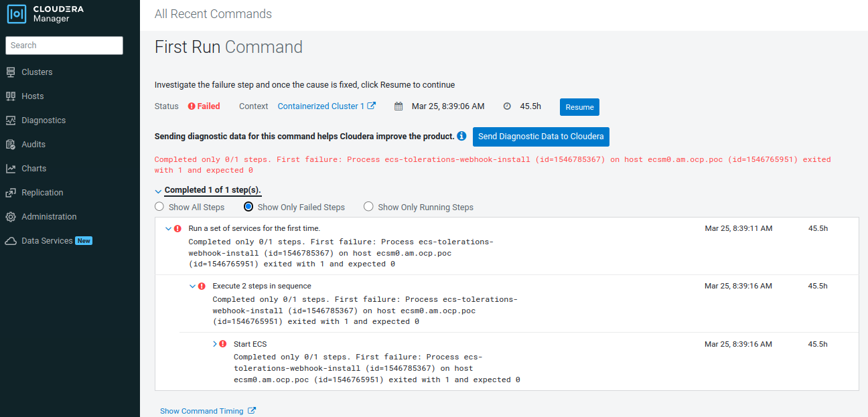Image resolution: width=868 pixels, height=417 pixels.
Task: Collapse the Completed 1 of 1 step(s) section
Action: [x=159, y=190]
